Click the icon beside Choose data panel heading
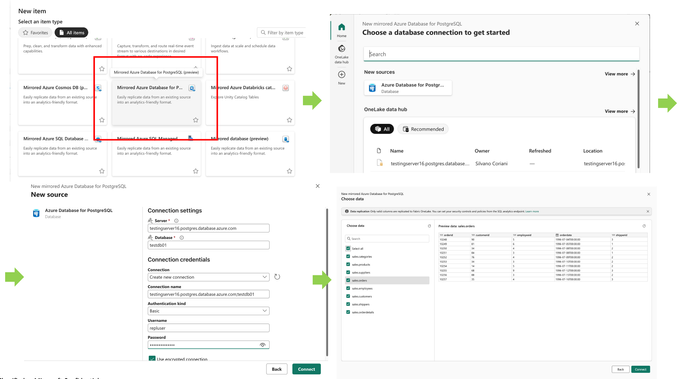The height and width of the screenshot is (379, 680). pyautogui.click(x=429, y=226)
